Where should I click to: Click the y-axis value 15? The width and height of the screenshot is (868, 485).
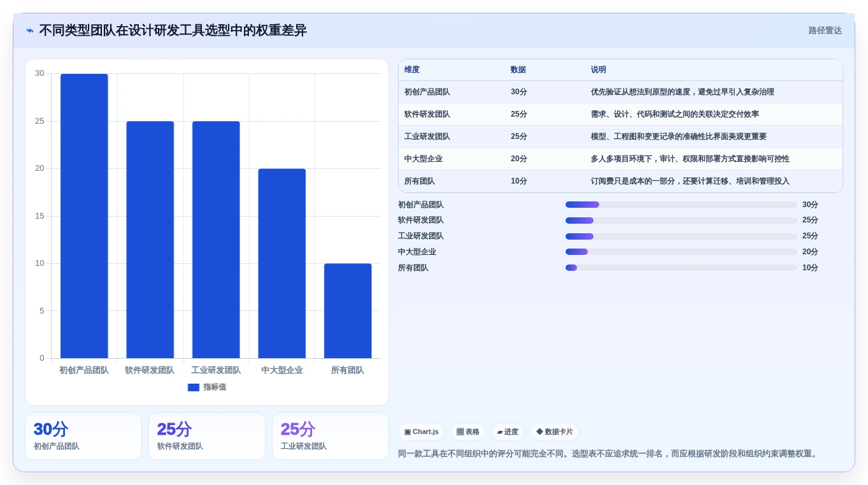point(39,216)
